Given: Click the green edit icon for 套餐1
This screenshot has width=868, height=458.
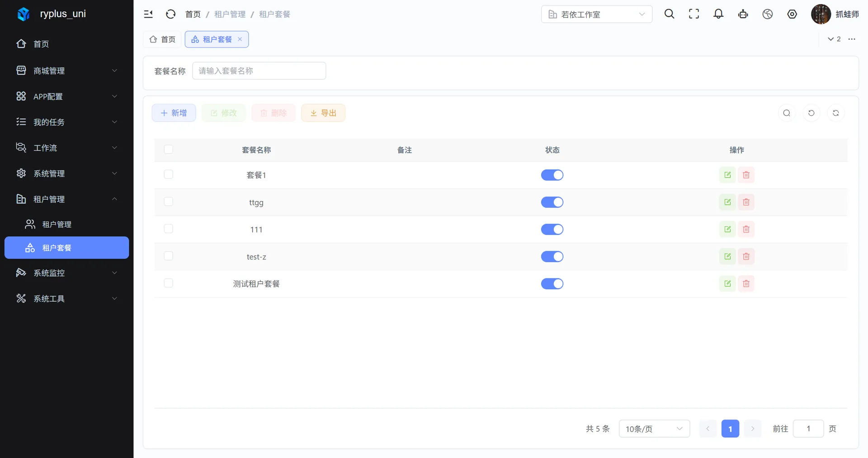Looking at the screenshot, I should point(727,175).
